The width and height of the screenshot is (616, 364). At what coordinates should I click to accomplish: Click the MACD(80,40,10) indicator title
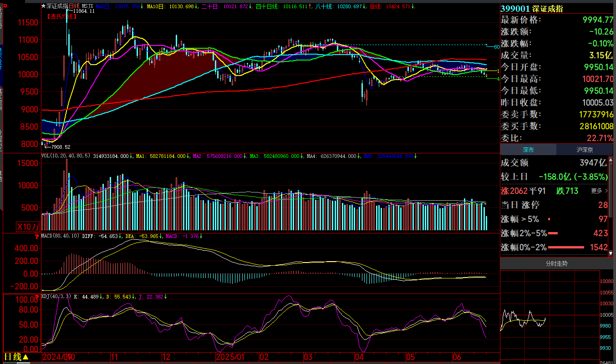click(60, 237)
